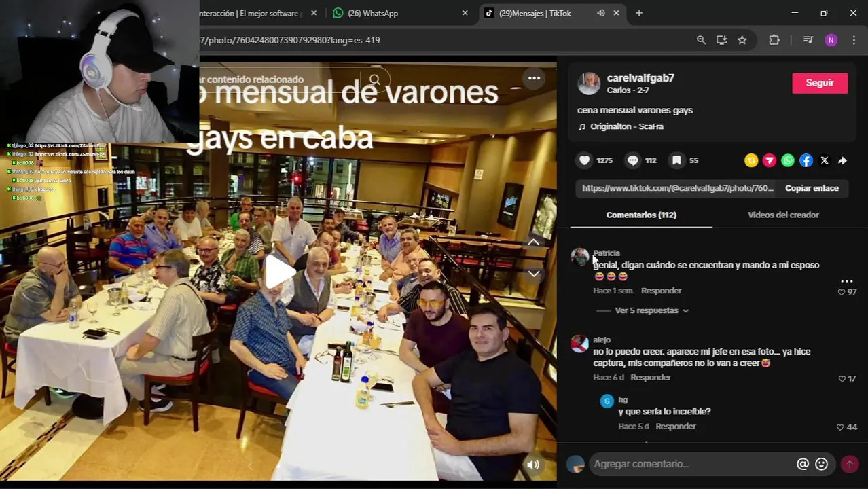
Task: Click in Agregar comentario field
Action: coord(691,464)
